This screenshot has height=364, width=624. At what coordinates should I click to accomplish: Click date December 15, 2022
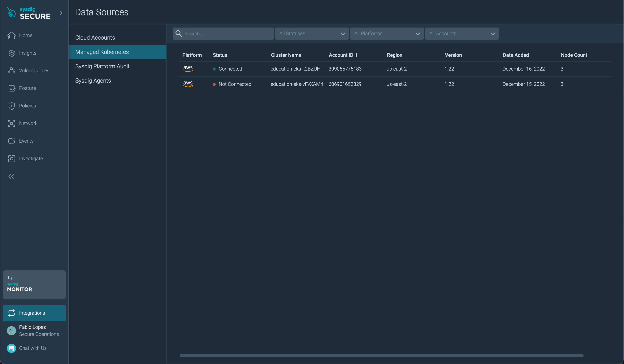(x=523, y=84)
